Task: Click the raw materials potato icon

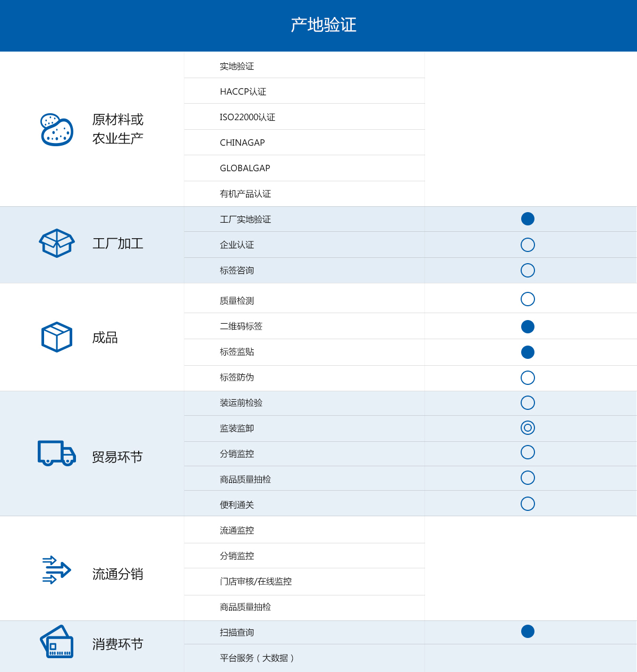Action: [x=57, y=129]
